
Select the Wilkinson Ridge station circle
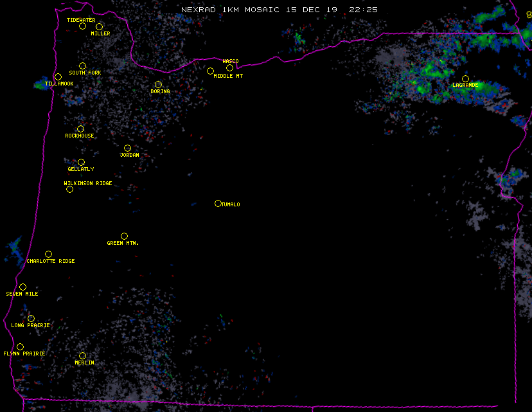tap(69, 189)
